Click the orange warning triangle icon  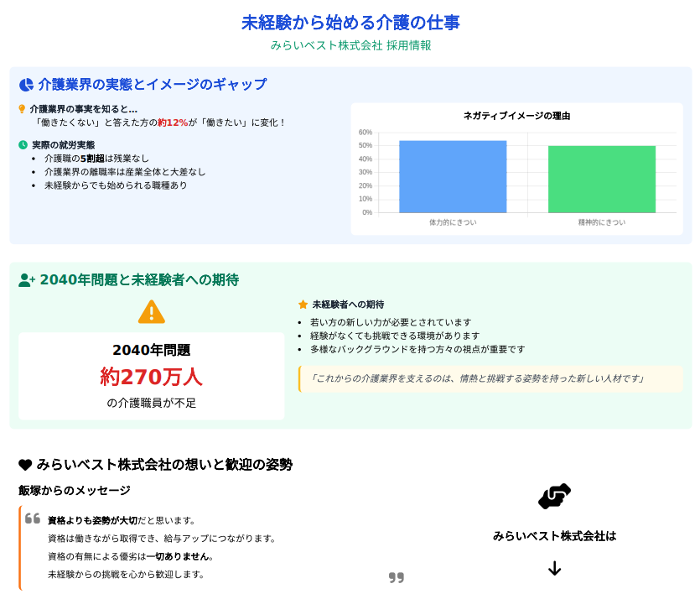point(151,312)
